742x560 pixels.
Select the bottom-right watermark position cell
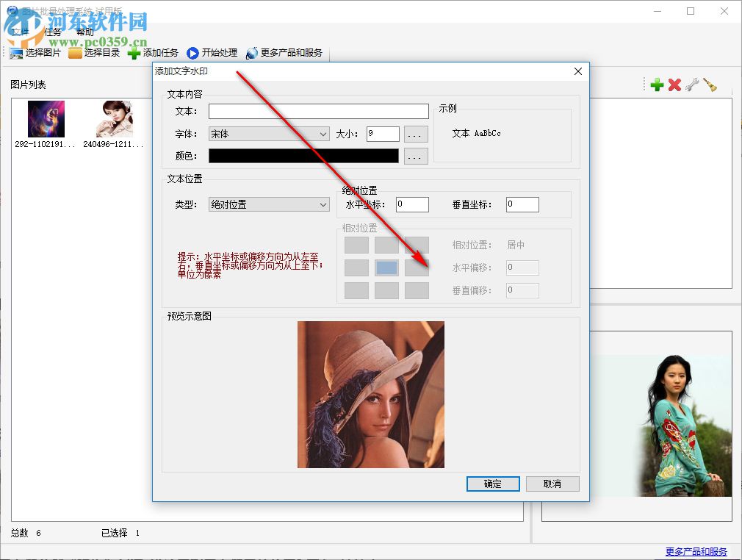point(416,290)
